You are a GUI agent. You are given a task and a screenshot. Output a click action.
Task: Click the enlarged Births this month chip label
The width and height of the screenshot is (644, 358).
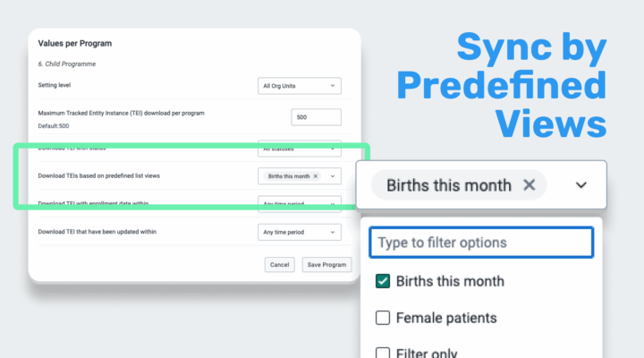449,185
